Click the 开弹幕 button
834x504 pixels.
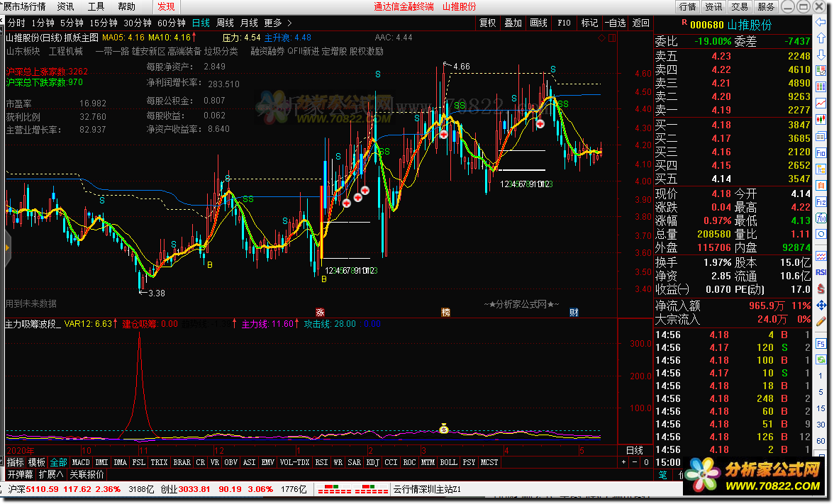20,474
